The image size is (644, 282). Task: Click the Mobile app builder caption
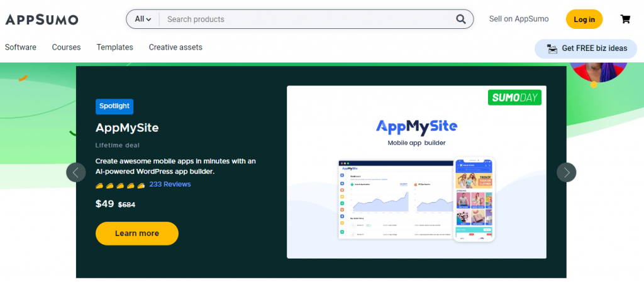click(x=416, y=143)
